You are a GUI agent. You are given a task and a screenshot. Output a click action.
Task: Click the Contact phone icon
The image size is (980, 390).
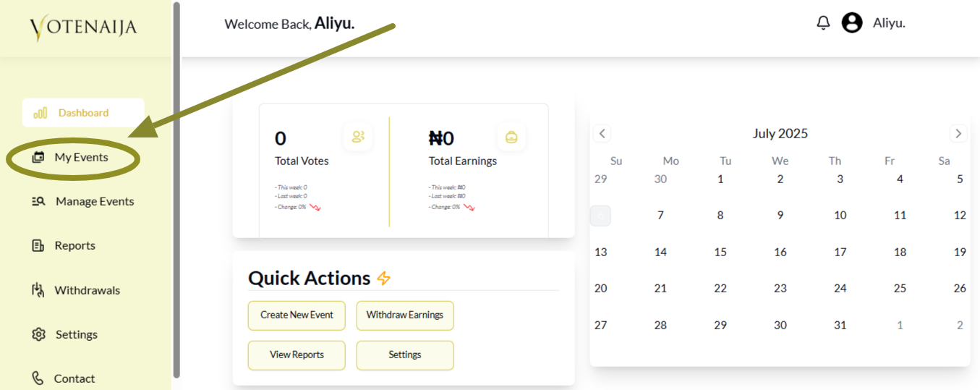(38, 378)
